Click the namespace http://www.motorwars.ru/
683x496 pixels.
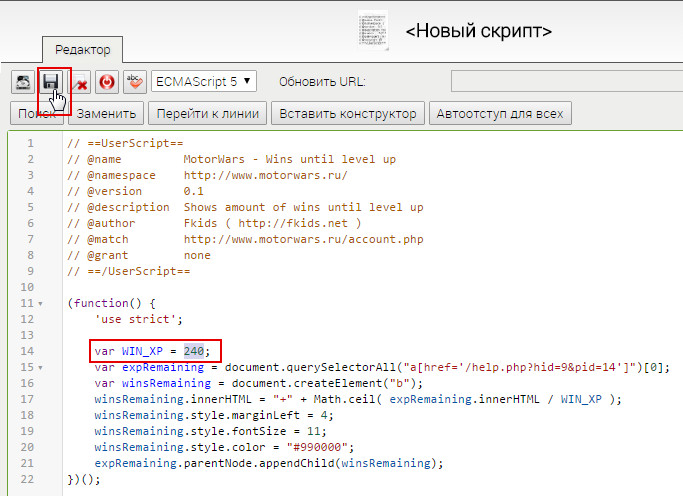click(265, 175)
